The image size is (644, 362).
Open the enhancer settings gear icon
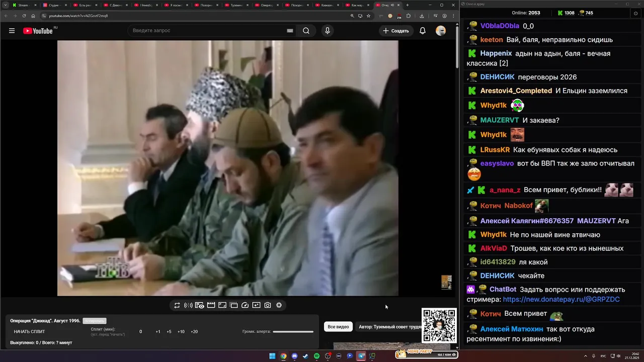(279, 305)
